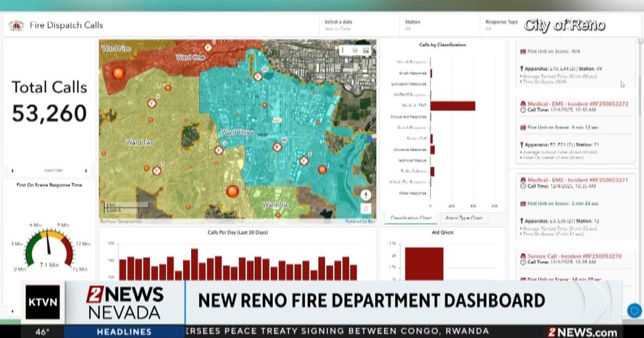This screenshot has width=644, height=338.
Task: Click truck icon beside 5 min 33 sec
Action: tap(523, 204)
